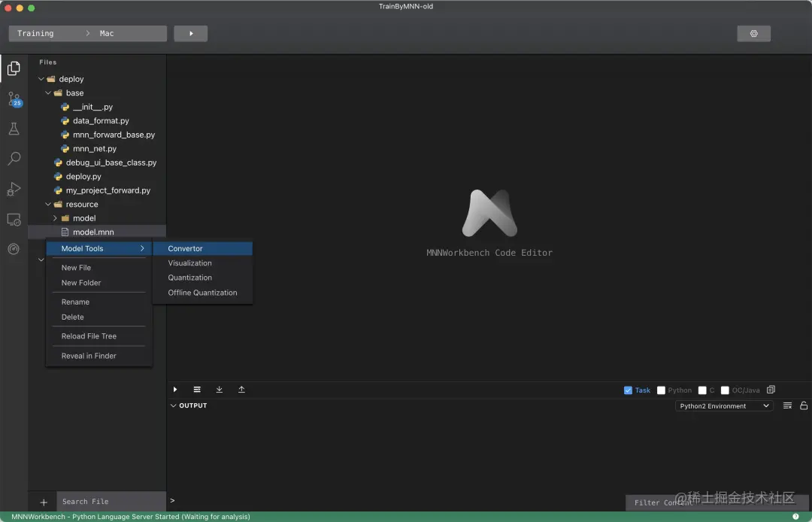Collapse the deploy folder chevron

click(x=41, y=79)
